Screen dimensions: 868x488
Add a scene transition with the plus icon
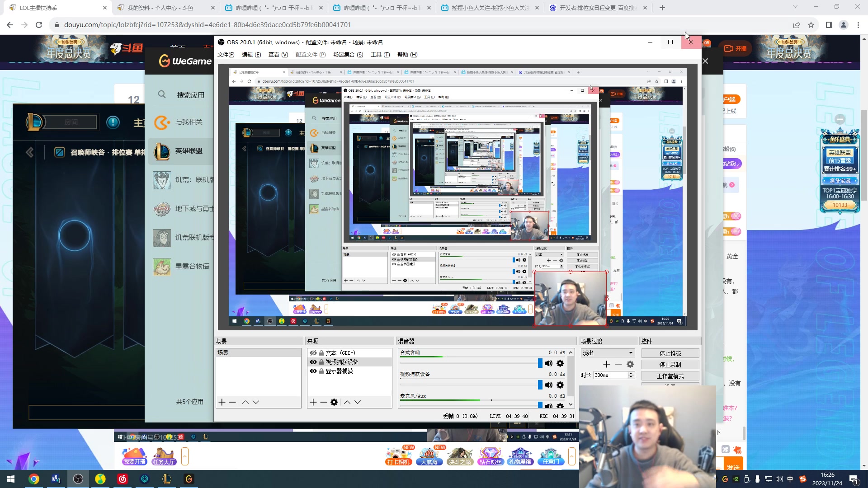pyautogui.click(x=607, y=364)
